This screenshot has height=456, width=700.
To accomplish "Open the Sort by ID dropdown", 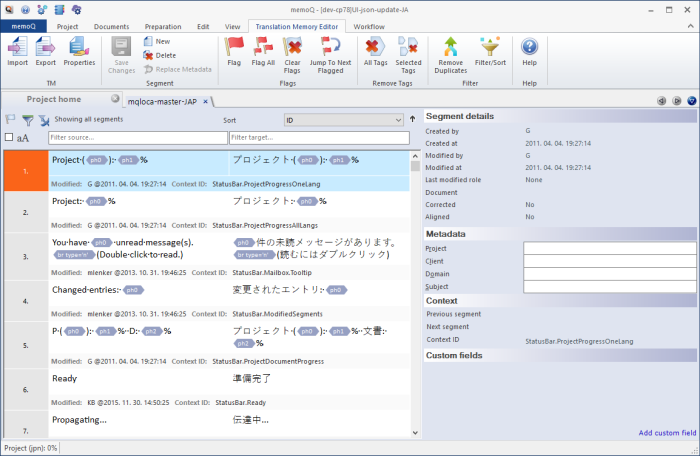I will tap(344, 120).
